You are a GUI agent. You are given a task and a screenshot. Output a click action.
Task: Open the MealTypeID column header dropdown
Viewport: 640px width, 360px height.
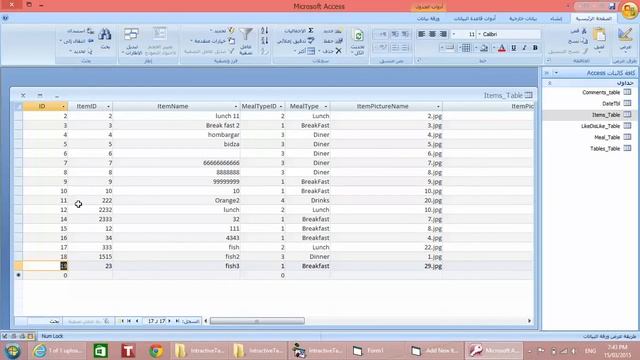tap(281, 107)
